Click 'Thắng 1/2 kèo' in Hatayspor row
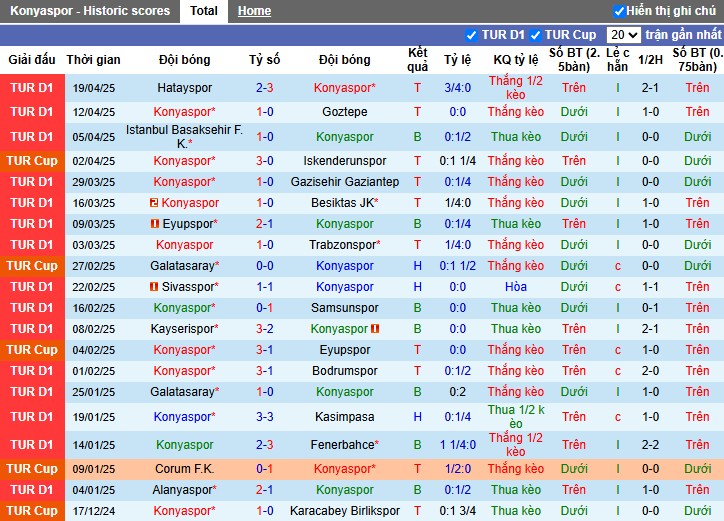Viewport: 724px width, 521px height. click(x=516, y=88)
